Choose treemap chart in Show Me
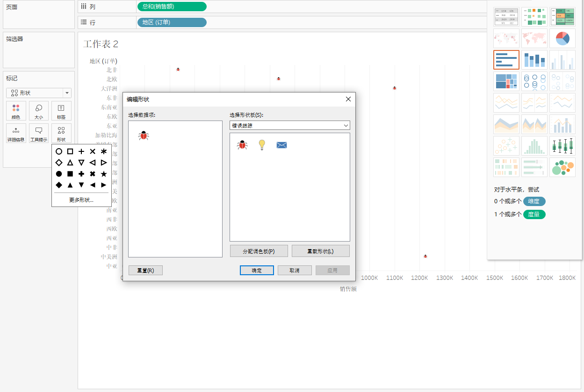Viewport: 584px width, 392px height. [506, 81]
